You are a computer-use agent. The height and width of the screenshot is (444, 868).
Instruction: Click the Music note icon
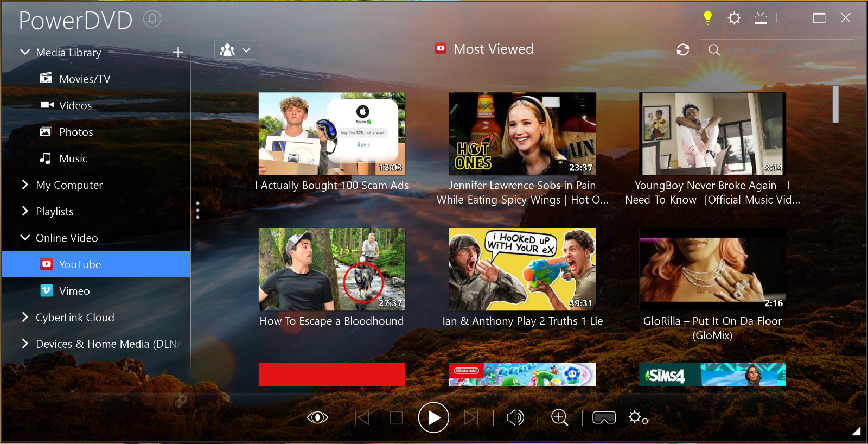pos(46,158)
